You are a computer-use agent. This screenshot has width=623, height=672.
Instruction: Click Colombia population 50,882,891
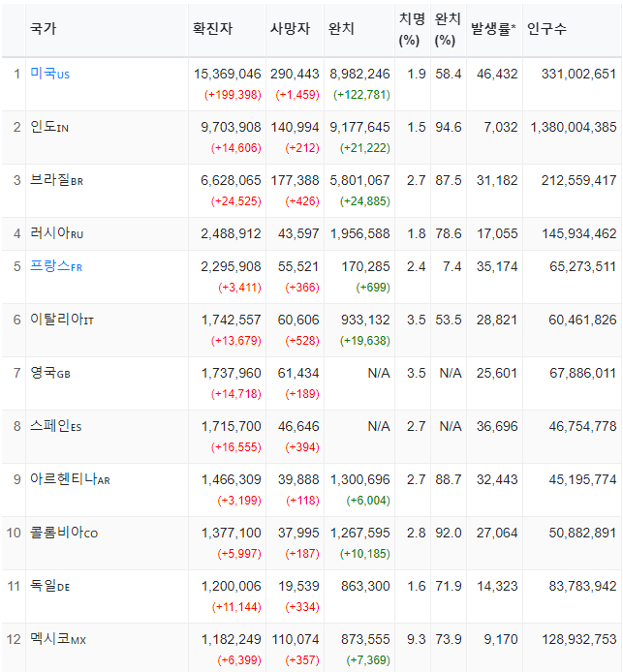click(x=582, y=533)
